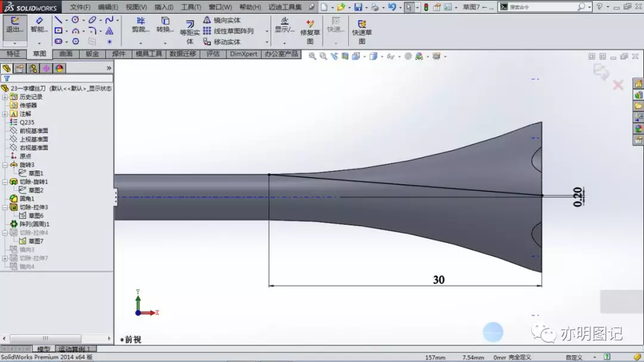Screen dimensions: 644x362
Task: Click the Open file icon
Action: pyautogui.click(x=340, y=7)
